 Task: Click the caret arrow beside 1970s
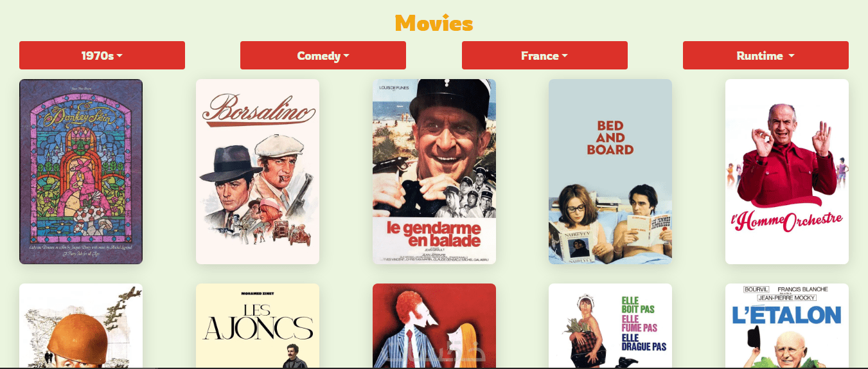[120, 56]
